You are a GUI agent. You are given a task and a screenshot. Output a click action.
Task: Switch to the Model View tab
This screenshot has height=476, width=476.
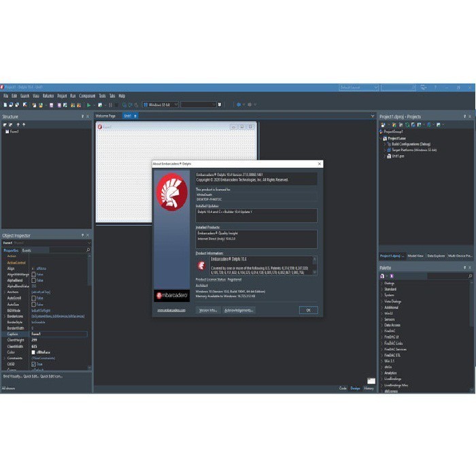click(x=415, y=256)
